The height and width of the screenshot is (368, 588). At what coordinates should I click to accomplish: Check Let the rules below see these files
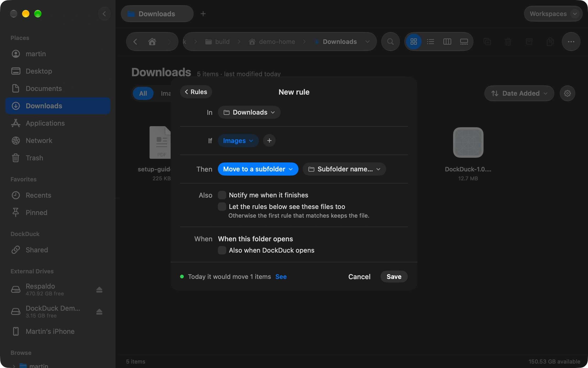point(222,207)
